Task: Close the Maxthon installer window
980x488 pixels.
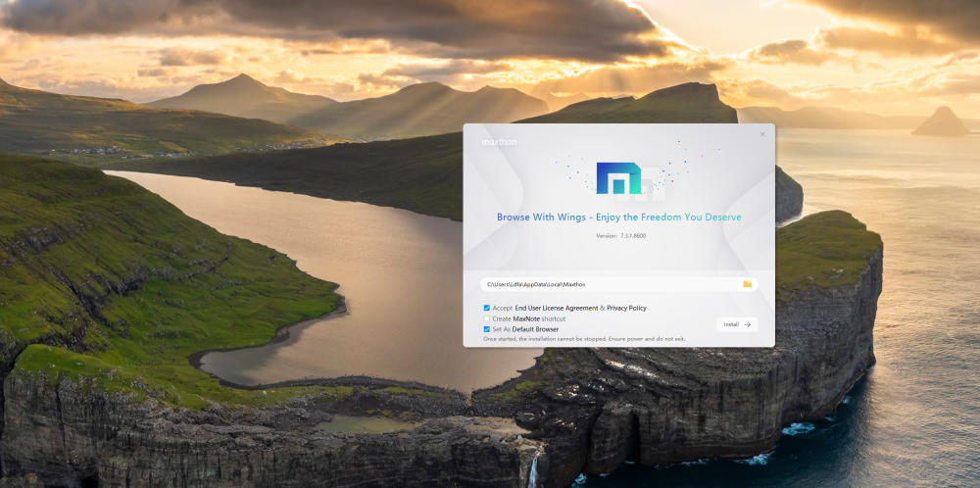Action: click(762, 134)
